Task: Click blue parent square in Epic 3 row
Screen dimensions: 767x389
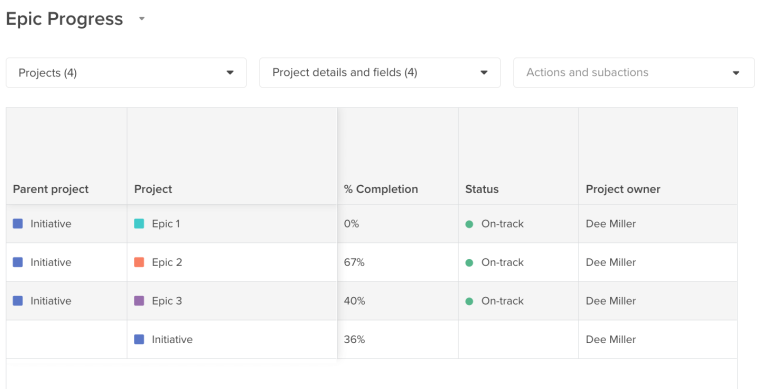Action: [x=18, y=301]
